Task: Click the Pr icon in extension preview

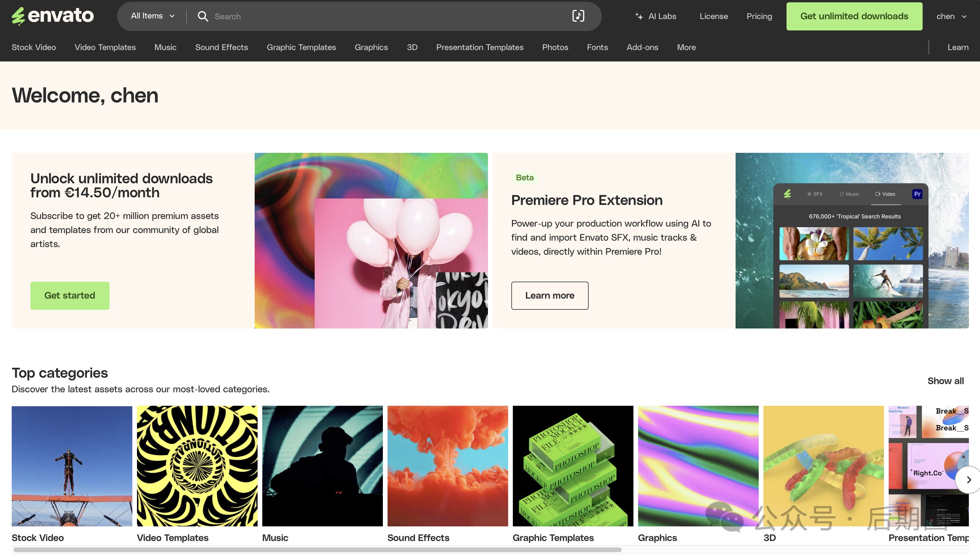Action: 917,194
